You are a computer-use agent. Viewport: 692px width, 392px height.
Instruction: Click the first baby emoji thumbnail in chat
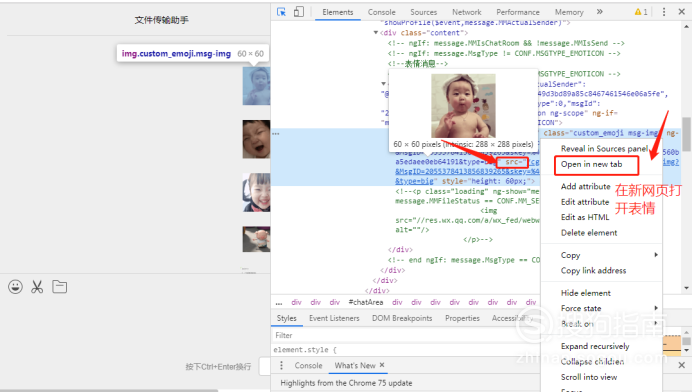click(256, 86)
